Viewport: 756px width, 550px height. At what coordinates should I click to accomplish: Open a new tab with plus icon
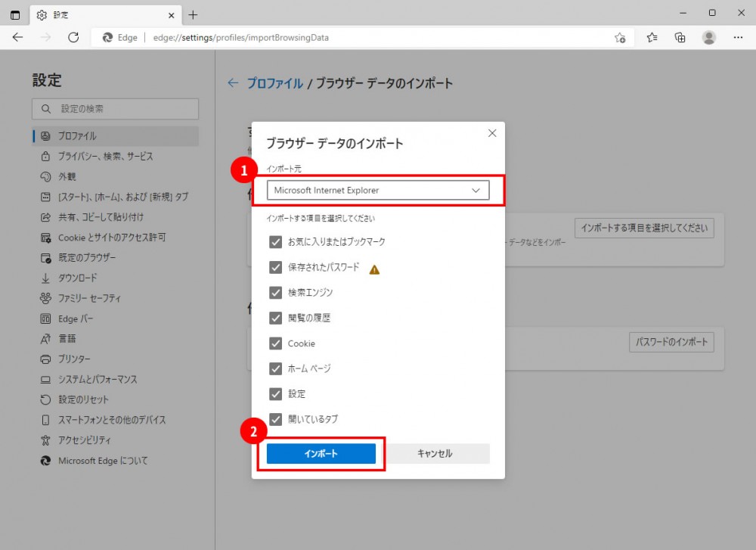pyautogui.click(x=193, y=15)
